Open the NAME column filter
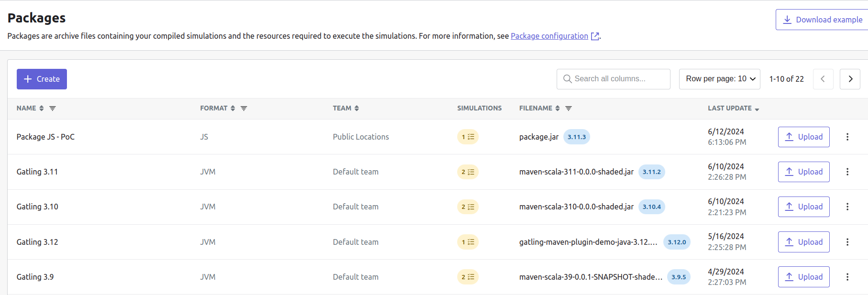Viewport: 868px width, 295px height. click(x=53, y=109)
